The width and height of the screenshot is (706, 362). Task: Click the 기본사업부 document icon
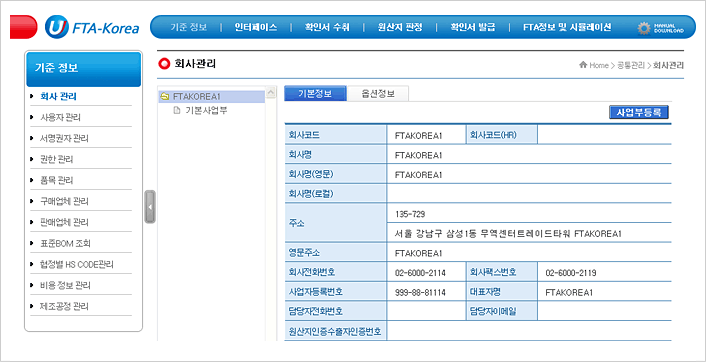(x=177, y=110)
